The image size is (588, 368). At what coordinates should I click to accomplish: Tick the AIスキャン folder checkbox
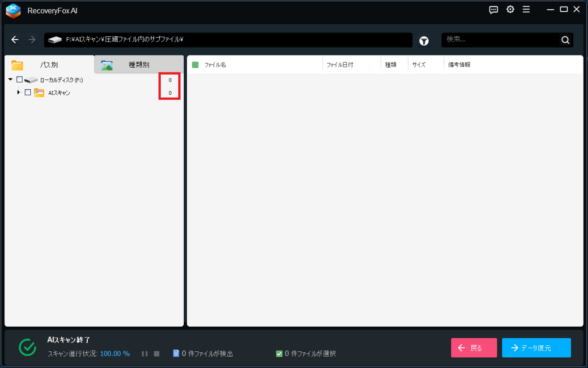point(28,92)
